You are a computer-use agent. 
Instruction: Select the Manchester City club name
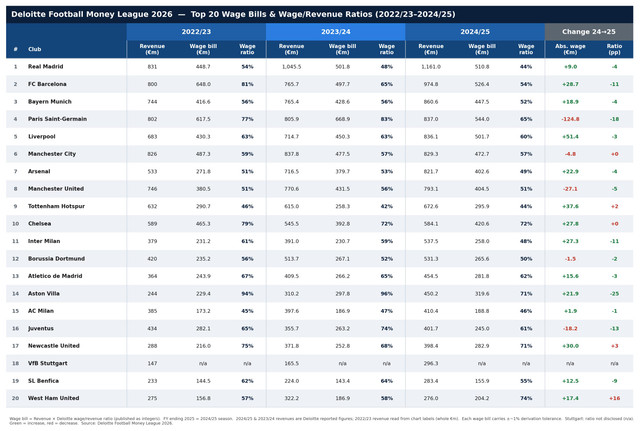[x=52, y=154]
